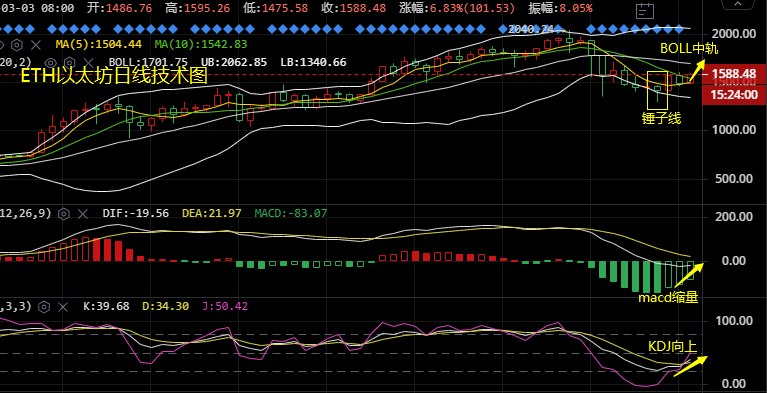This screenshot has height=393, width=767.
Task: Click the 100.00 KDJ axis label
Action: point(735,321)
